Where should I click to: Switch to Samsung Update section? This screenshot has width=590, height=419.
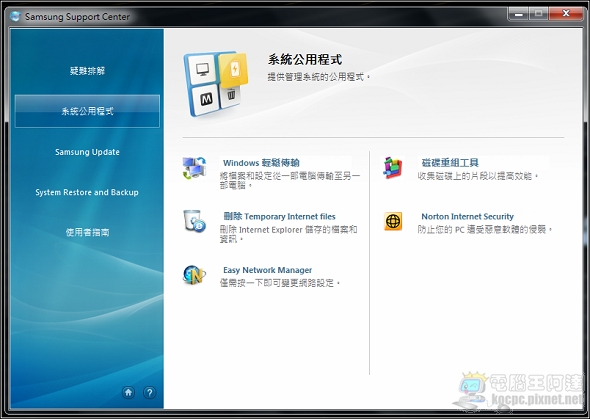pyautogui.click(x=87, y=152)
